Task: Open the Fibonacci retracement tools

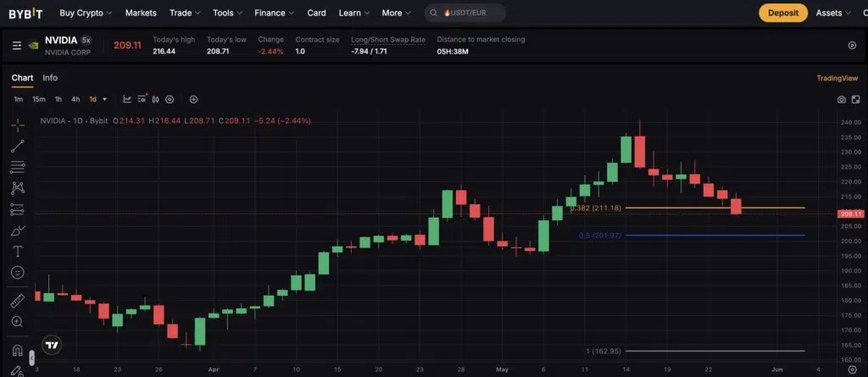Action: 18,167
